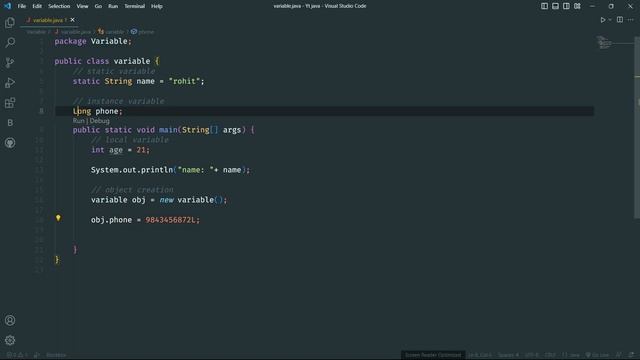
Task: Open Run and Debug view
Action: pos(10,82)
